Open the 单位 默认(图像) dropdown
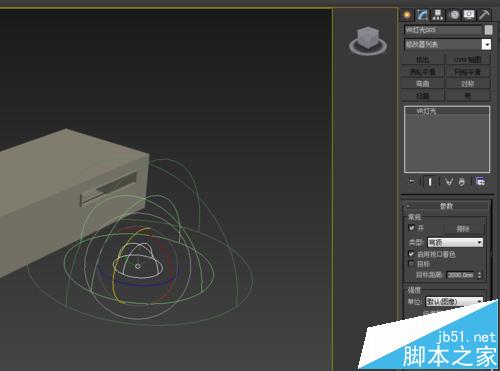The width and height of the screenshot is (500, 371). pos(454,302)
